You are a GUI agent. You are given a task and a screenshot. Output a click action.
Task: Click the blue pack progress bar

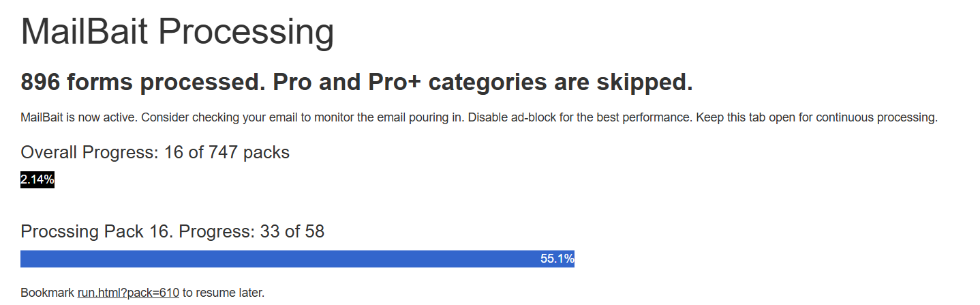[273, 259]
